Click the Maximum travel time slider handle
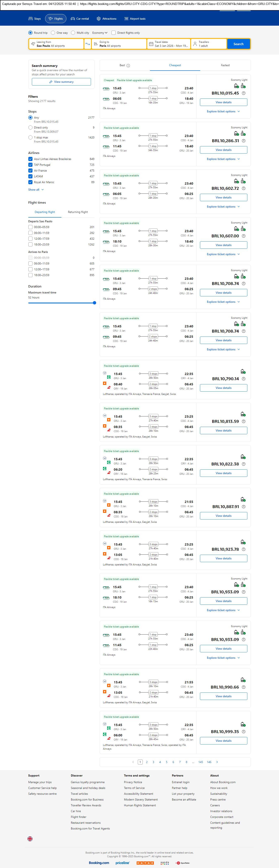The width and height of the screenshot is (279, 868). (x=95, y=303)
